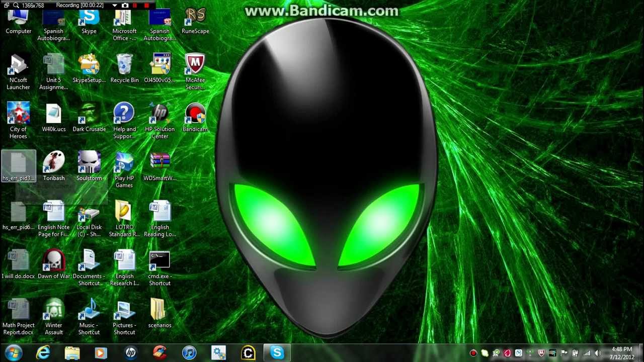Viewport: 644px width, 362px height.
Task: Launch the NCsoft Launcher shortcut
Action: click(18, 72)
